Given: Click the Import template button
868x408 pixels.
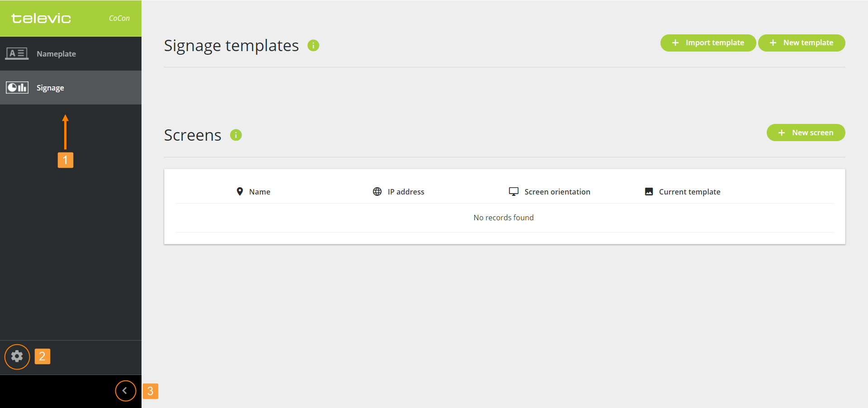Looking at the screenshot, I should 708,43.
